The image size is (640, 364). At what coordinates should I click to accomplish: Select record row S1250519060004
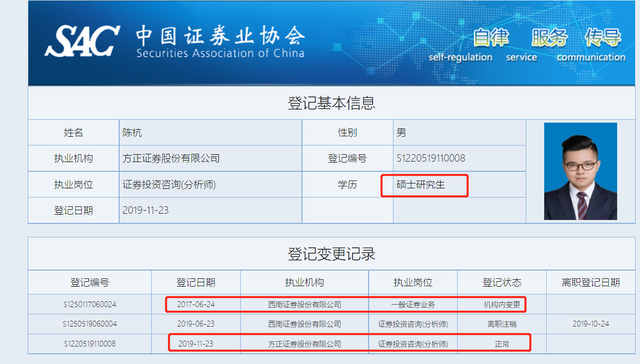click(331, 324)
